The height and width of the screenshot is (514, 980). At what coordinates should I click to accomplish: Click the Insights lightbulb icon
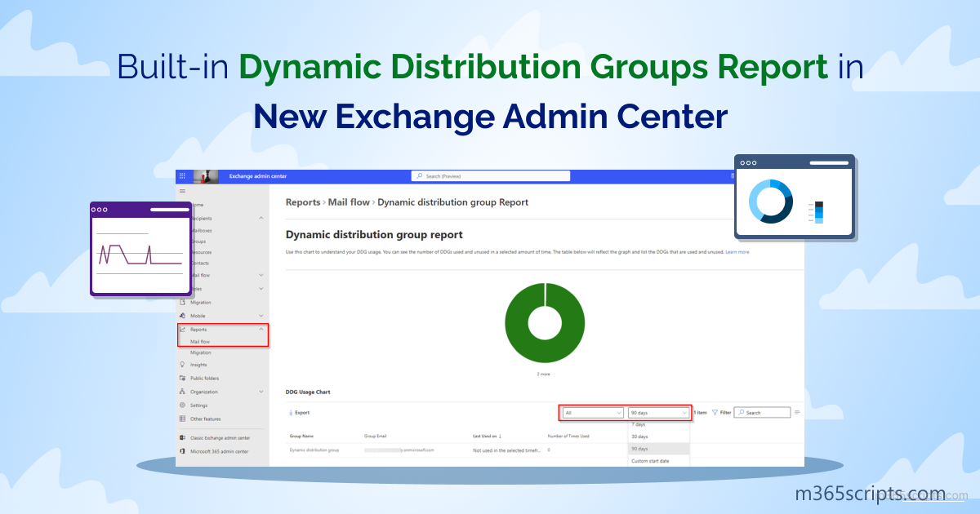182,365
